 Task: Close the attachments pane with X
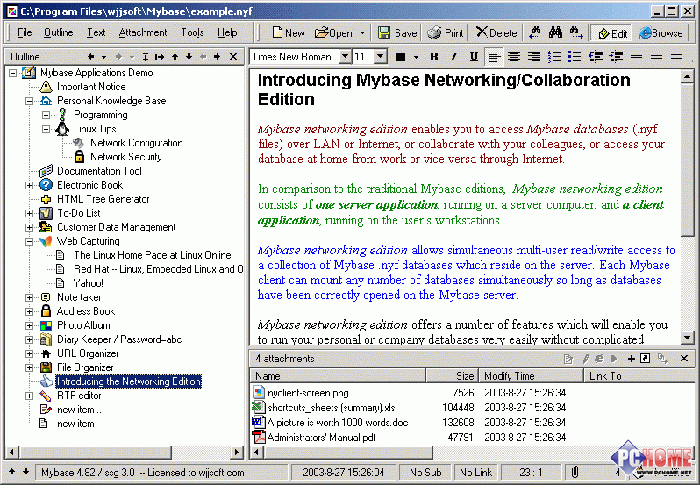click(684, 358)
